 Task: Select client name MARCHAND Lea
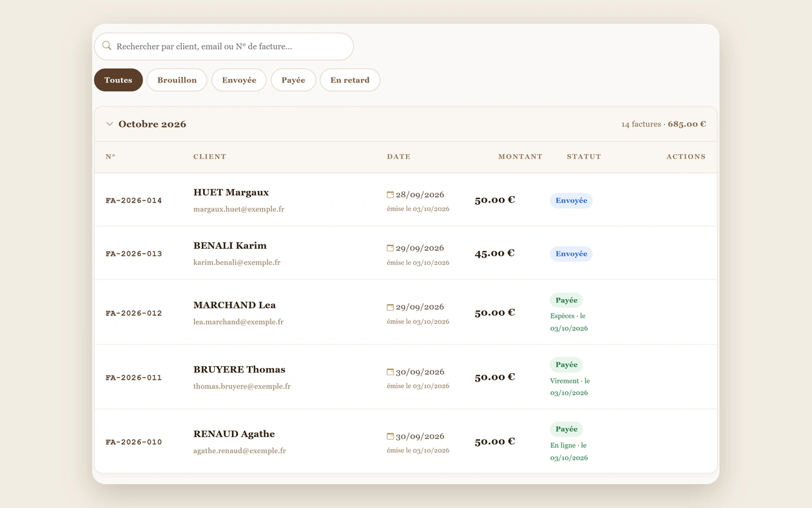tap(235, 305)
